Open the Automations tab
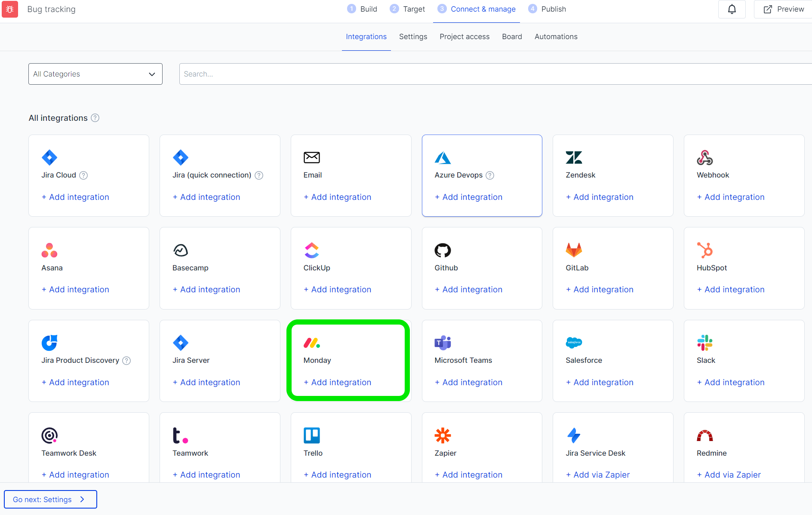Viewport: 812px width, 515px height. (556, 37)
